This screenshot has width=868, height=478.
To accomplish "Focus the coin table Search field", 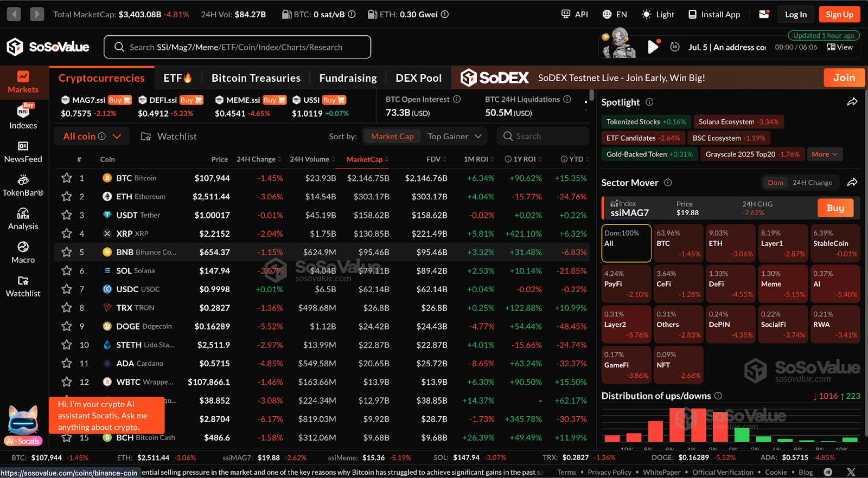I will coord(542,137).
